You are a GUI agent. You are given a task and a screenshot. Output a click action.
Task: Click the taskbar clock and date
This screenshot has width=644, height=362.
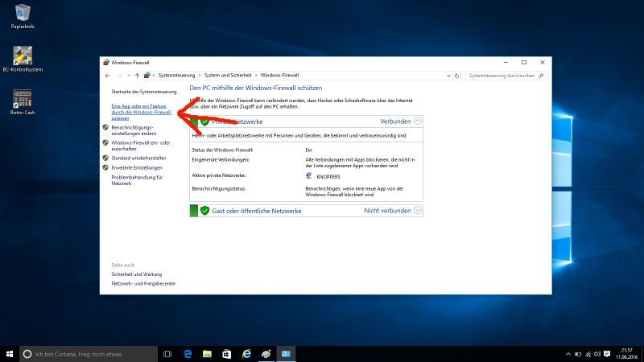(x=627, y=354)
